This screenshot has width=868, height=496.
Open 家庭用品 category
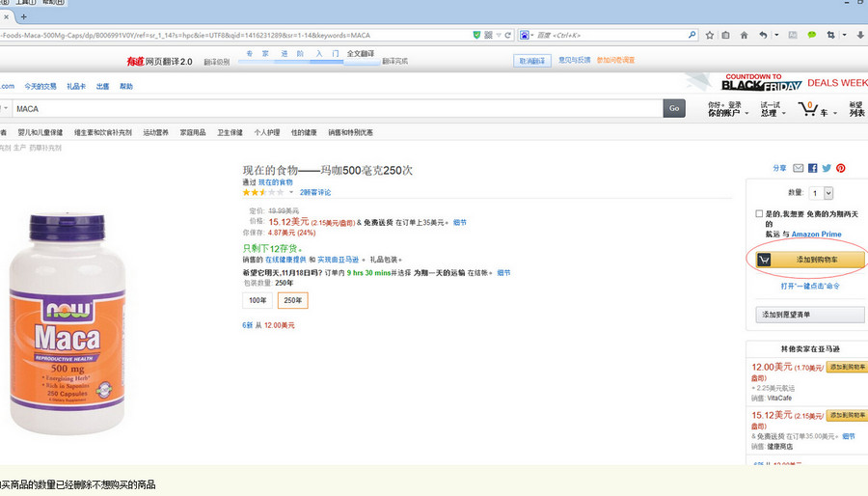click(193, 133)
